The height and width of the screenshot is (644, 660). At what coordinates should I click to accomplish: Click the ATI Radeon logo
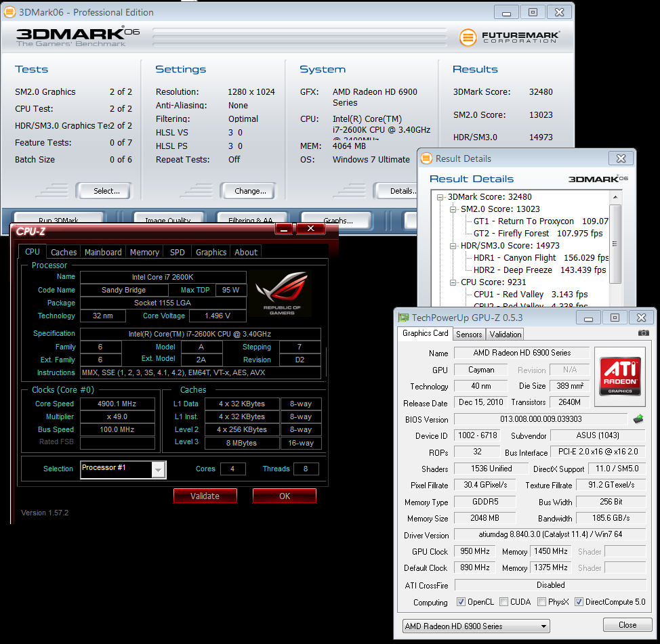621,372
